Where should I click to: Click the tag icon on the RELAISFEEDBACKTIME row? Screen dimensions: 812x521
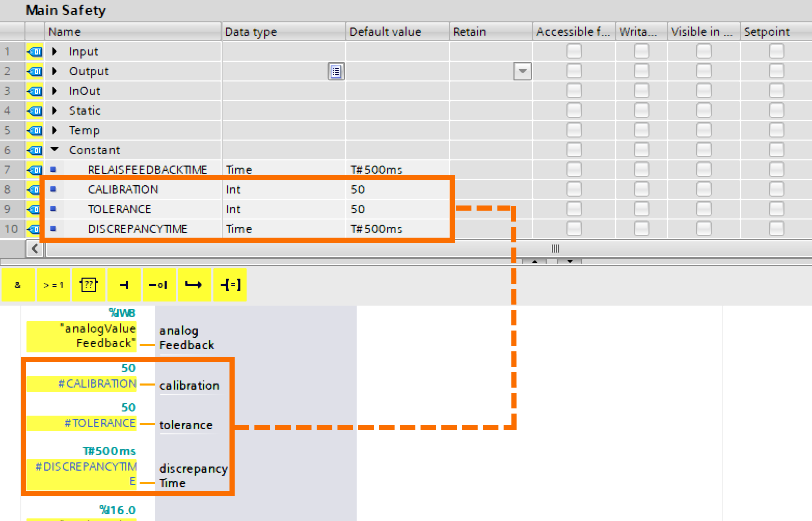[x=34, y=170]
